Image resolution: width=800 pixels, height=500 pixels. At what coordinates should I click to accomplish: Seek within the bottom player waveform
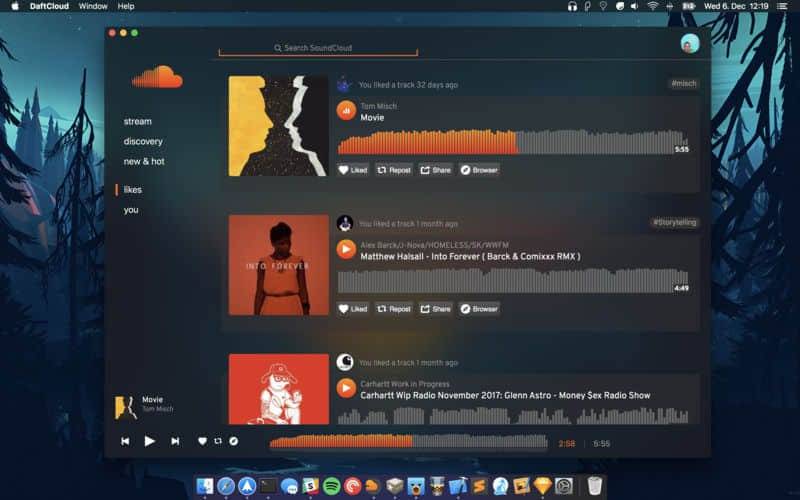(x=408, y=441)
